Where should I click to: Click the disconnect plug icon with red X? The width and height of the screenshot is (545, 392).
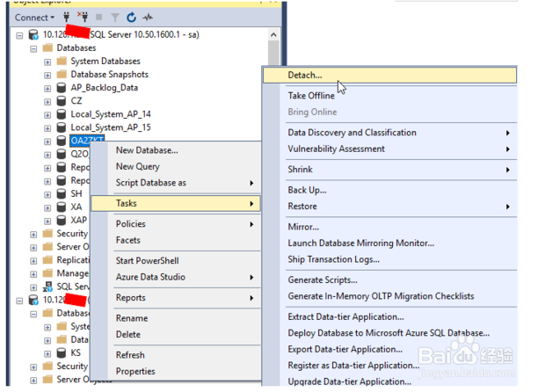pyautogui.click(x=83, y=17)
